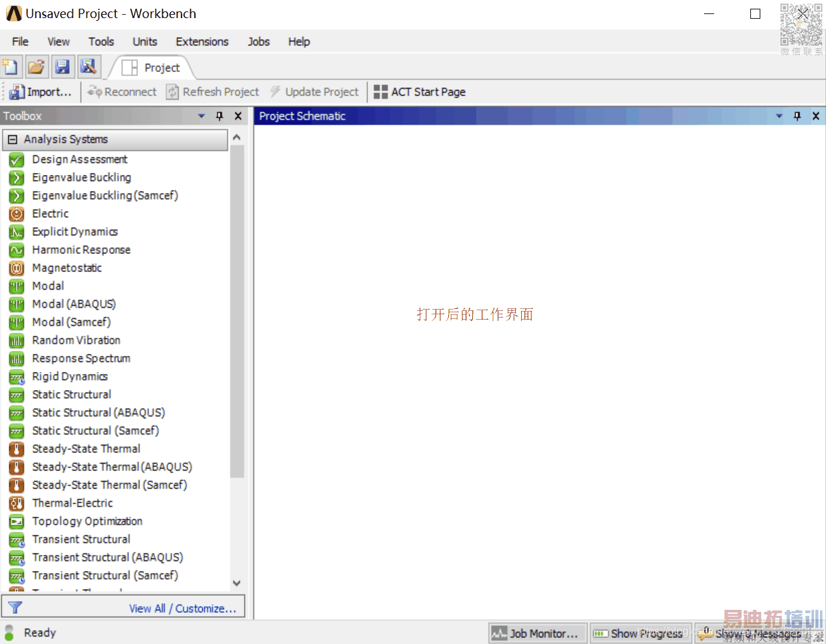Click the Save As icon
This screenshot has height=644, width=826.
tap(88, 66)
